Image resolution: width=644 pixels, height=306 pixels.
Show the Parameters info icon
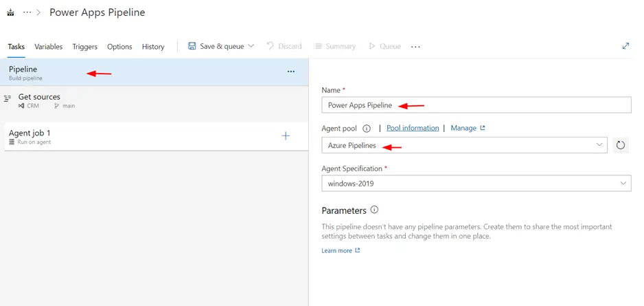[374, 210]
